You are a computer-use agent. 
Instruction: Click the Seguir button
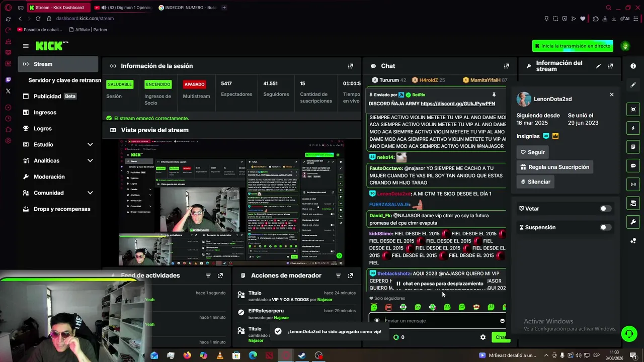click(532, 152)
